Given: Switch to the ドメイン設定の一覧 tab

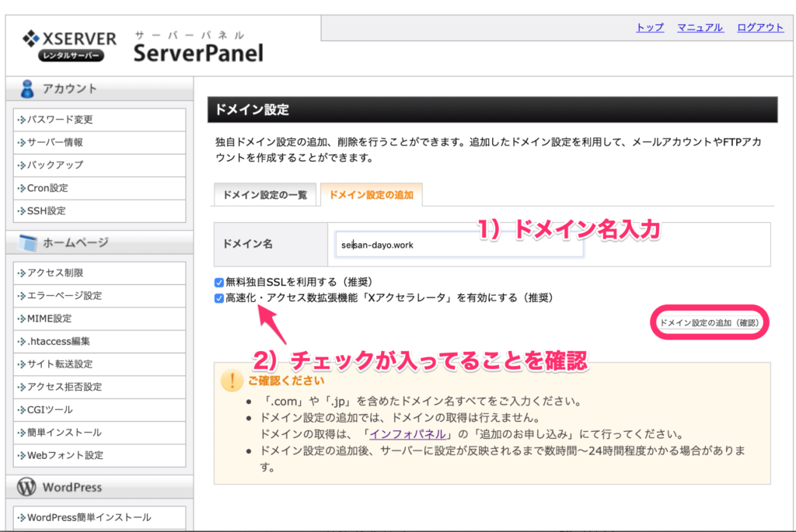Looking at the screenshot, I should point(264,196).
